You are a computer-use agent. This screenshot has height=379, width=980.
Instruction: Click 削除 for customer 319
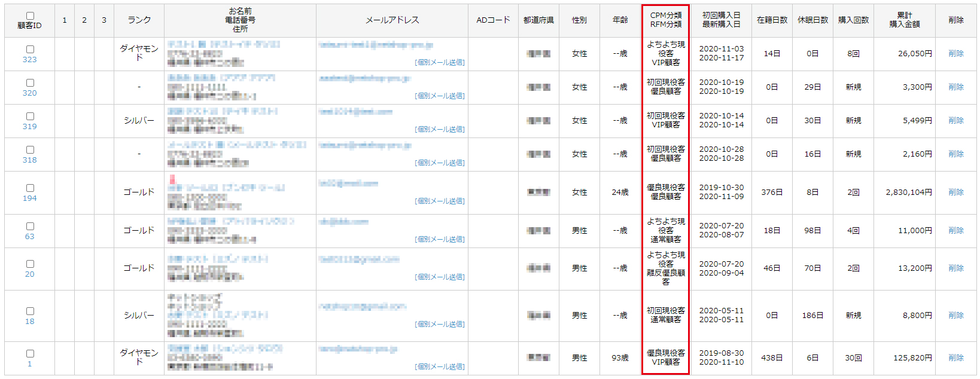tap(955, 121)
